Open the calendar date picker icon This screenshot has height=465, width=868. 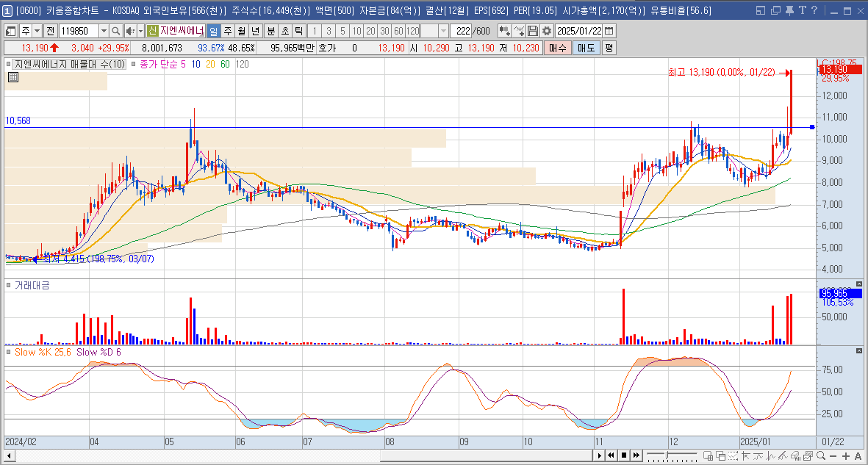coord(609,31)
